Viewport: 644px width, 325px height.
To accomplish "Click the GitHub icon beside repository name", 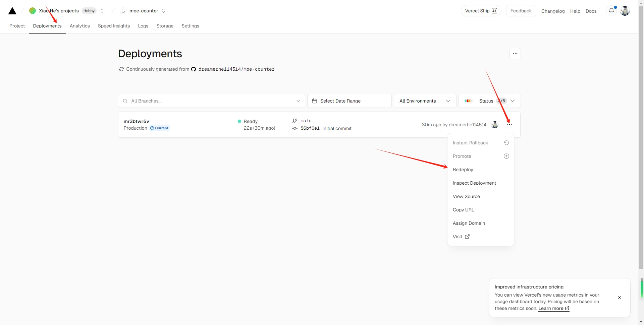I will point(194,69).
